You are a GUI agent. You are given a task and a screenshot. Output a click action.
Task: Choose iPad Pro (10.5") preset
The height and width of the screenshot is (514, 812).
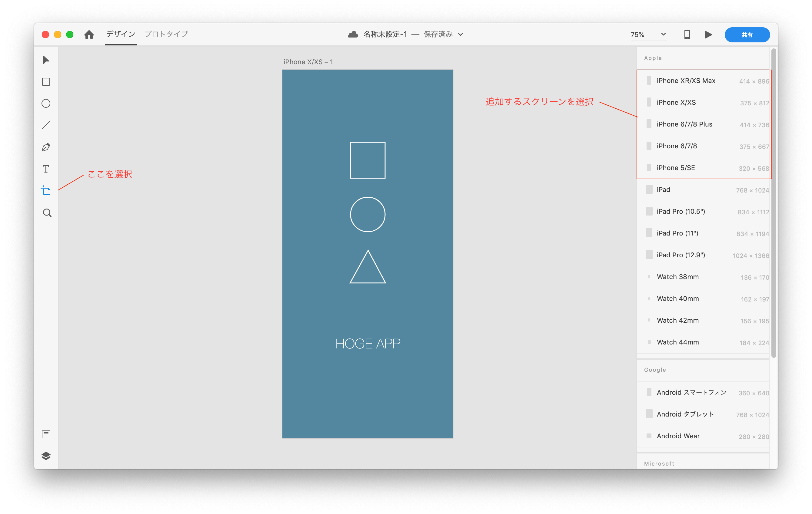(x=703, y=212)
